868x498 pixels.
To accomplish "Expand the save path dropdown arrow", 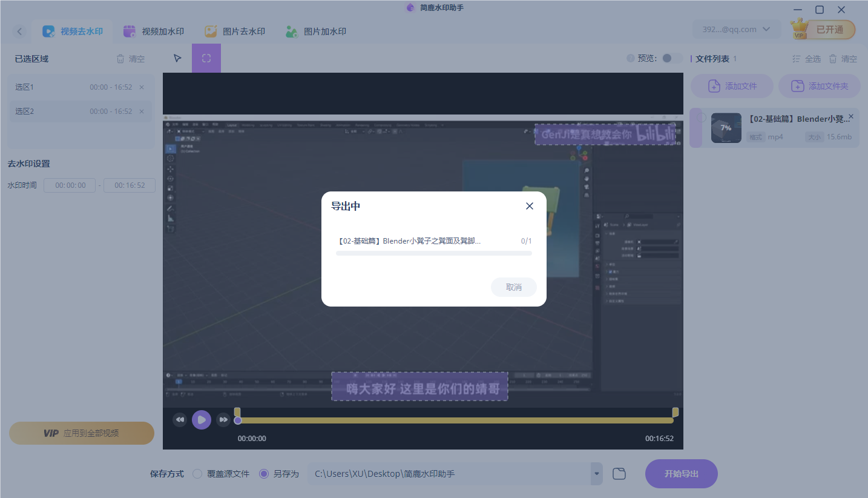I will 597,474.
